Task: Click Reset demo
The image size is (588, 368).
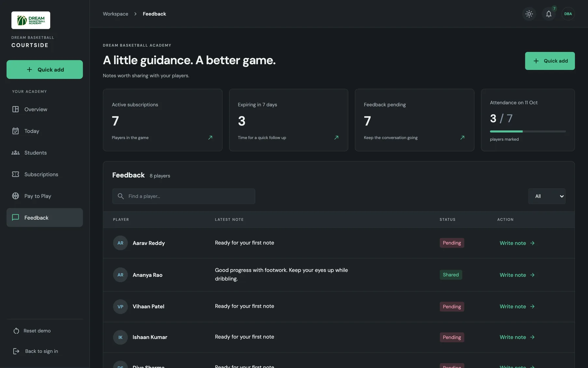Action: click(32, 331)
